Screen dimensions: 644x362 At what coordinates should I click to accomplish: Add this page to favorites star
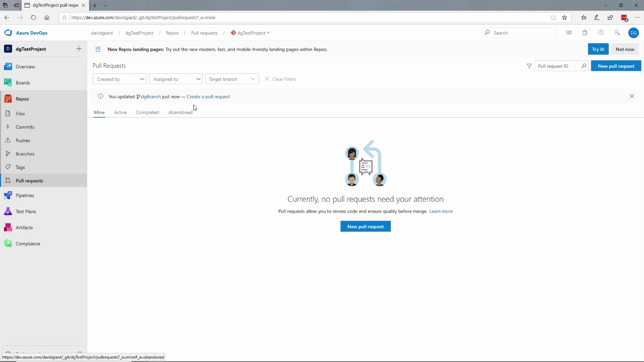click(x=565, y=17)
